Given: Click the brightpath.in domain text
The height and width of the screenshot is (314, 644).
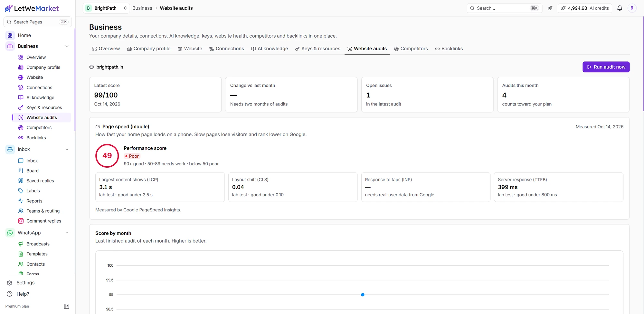Looking at the screenshot, I should (110, 67).
